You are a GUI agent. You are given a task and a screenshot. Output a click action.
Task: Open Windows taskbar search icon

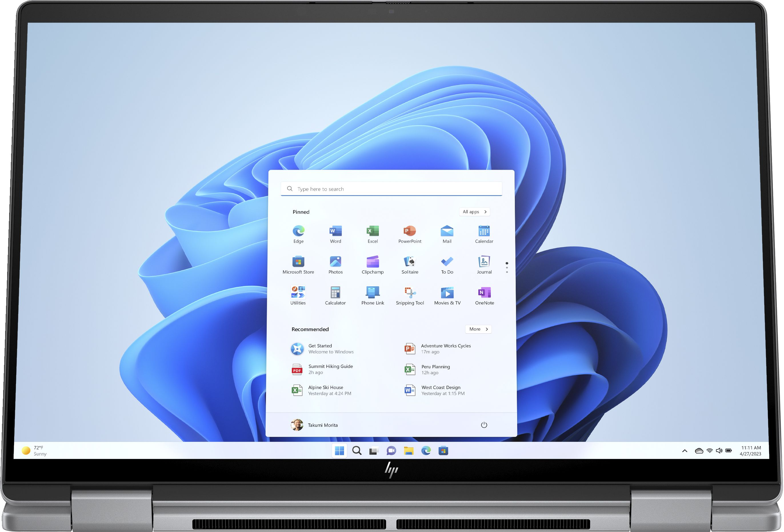(x=356, y=451)
